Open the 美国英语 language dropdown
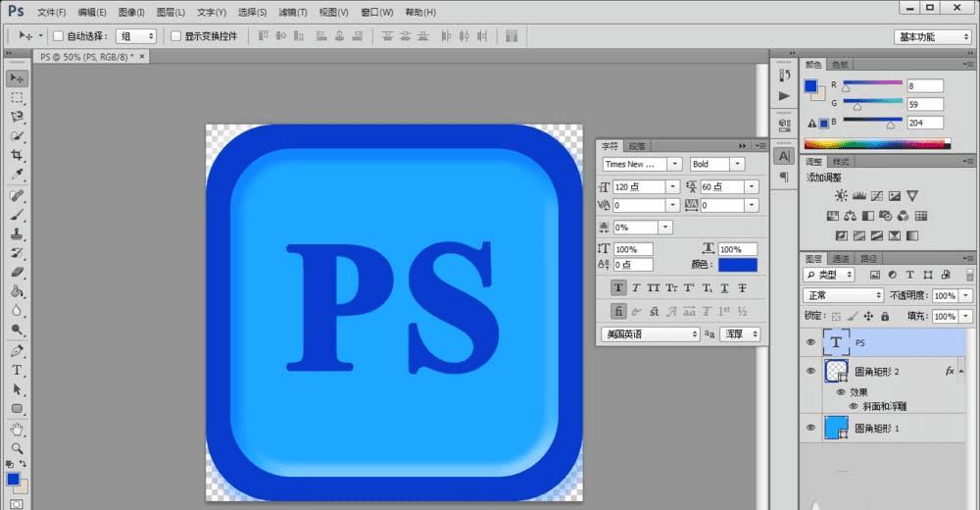The image size is (980, 510). coord(651,334)
